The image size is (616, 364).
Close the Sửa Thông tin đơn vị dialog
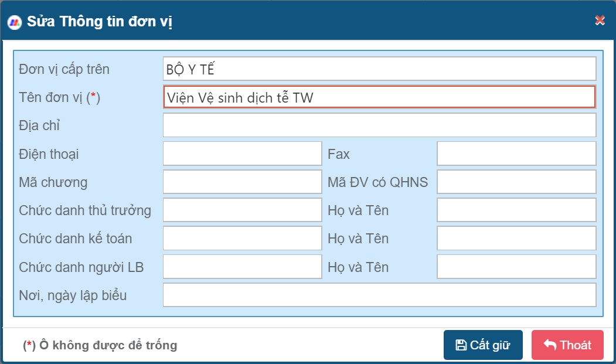[600, 21]
